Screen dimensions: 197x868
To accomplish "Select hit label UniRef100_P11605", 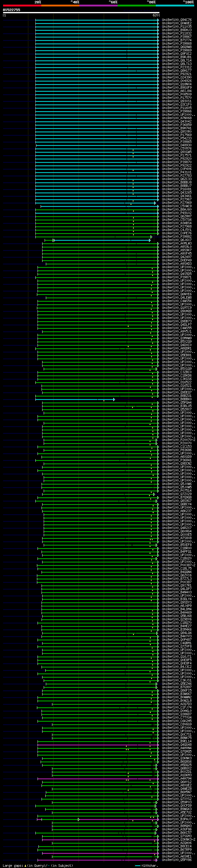I will 177,108.
